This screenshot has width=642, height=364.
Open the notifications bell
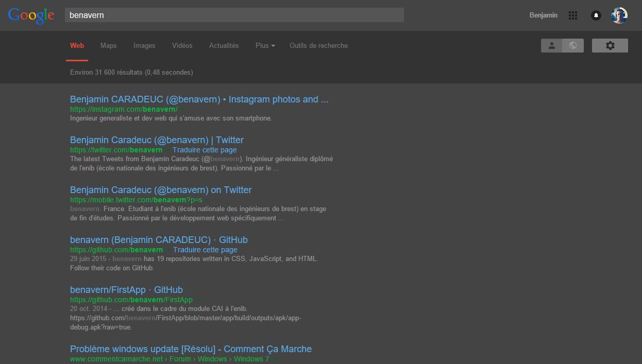point(596,15)
